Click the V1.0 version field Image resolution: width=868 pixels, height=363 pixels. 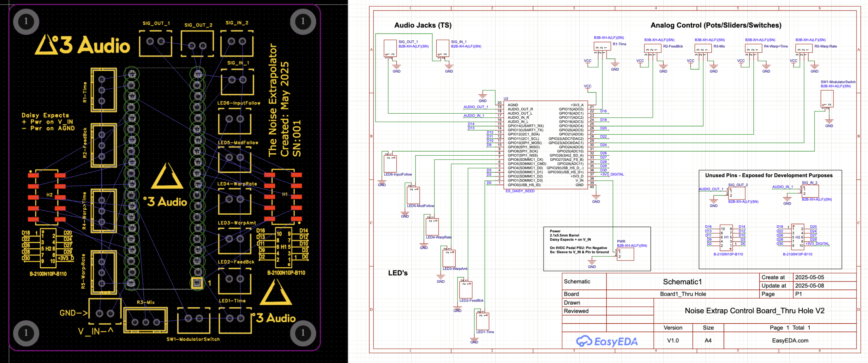673,341
